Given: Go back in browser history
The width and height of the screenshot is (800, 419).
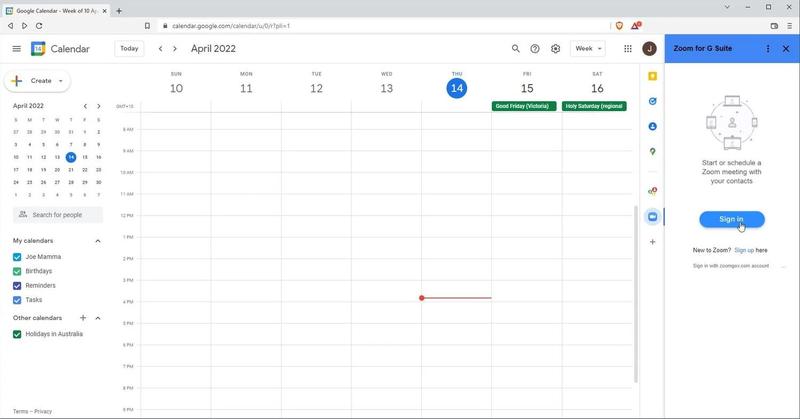Looking at the screenshot, I should 10,26.
